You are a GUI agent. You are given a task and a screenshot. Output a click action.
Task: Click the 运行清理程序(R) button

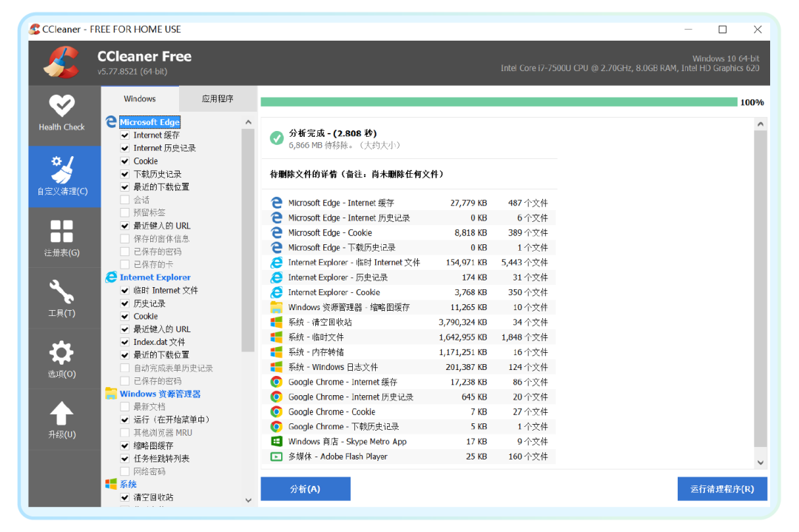pyautogui.click(x=722, y=488)
